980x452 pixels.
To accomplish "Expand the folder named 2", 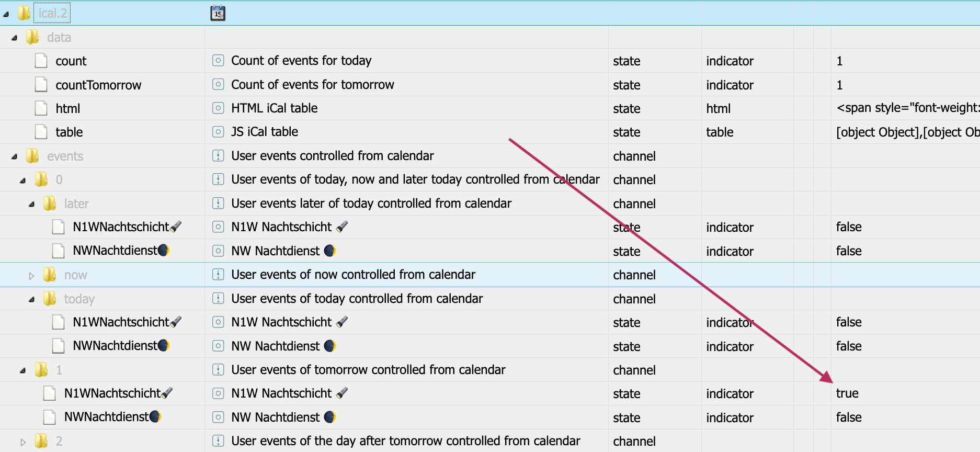I will [x=23, y=442].
